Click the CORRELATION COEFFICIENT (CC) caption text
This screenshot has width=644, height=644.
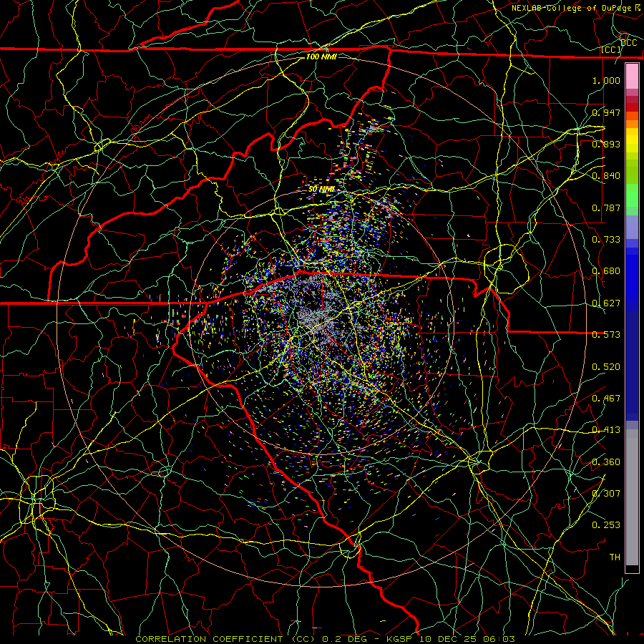tap(225, 639)
